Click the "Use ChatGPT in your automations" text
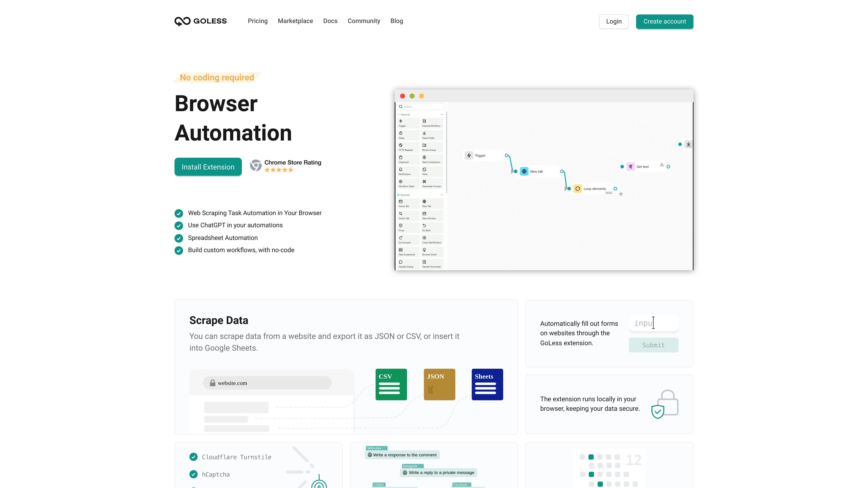The width and height of the screenshot is (868, 488). (235, 225)
